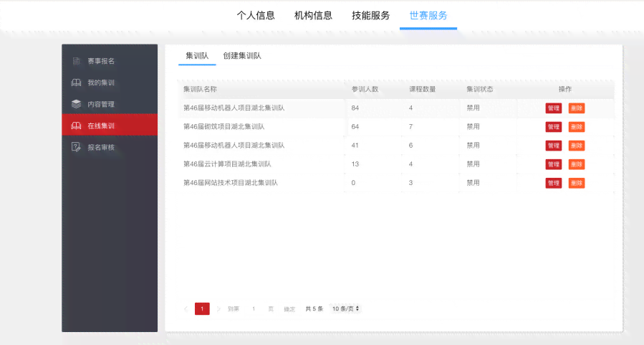Click the 确定 pagination confirm button
The height and width of the screenshot is (345, 644).
289,309
